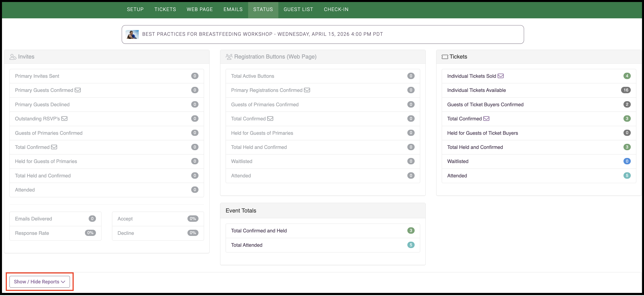Click the Tickets Total Confirmed badge 3
644x296 pixels.
[x=627, y=118]
